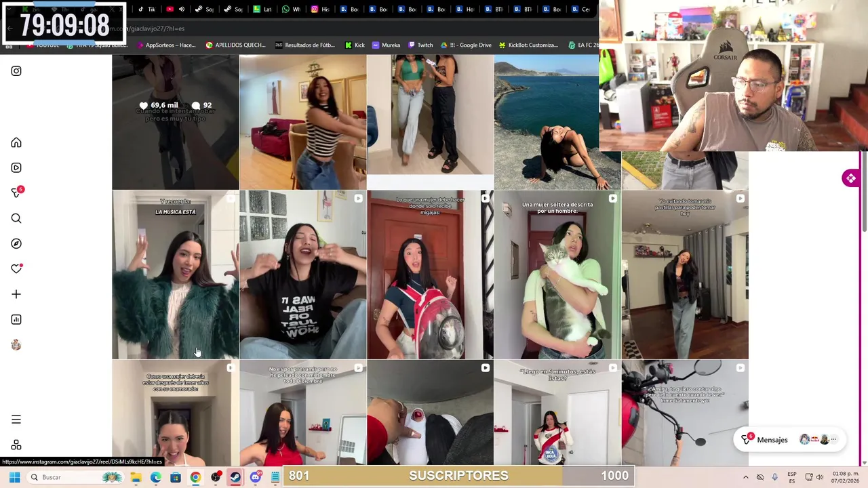Open reel 'Llego en 5 minutos, estás lista'
The image size is (868, 488).
(557, 412)
